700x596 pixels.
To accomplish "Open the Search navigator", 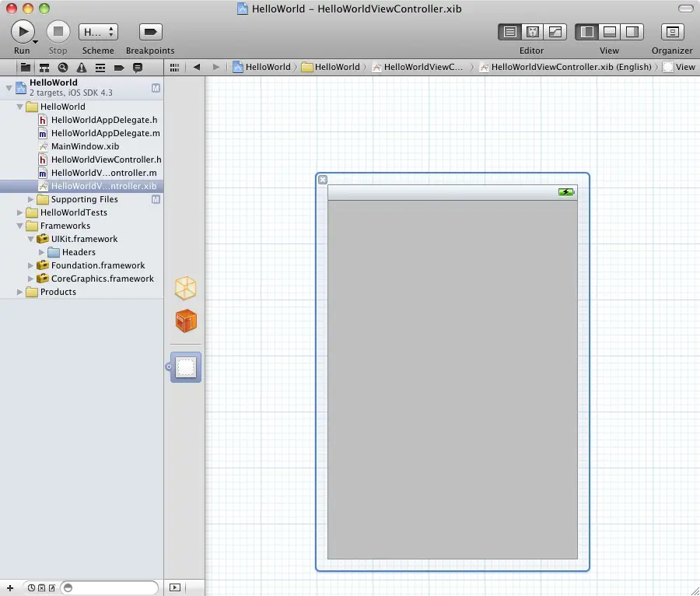I will [x=63, y=68].
